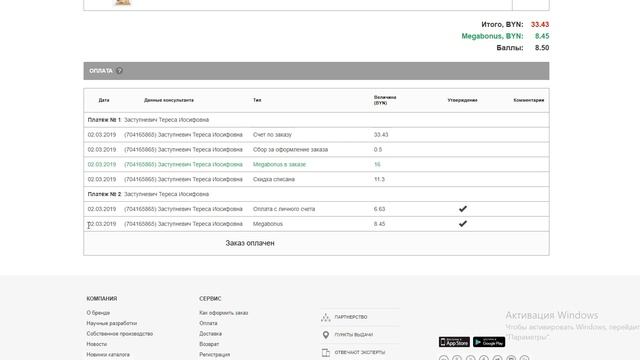The height and width of the screenshot is (360, 640).
Task: Open the Google Play download badge
Action: (x=489, y=342)
